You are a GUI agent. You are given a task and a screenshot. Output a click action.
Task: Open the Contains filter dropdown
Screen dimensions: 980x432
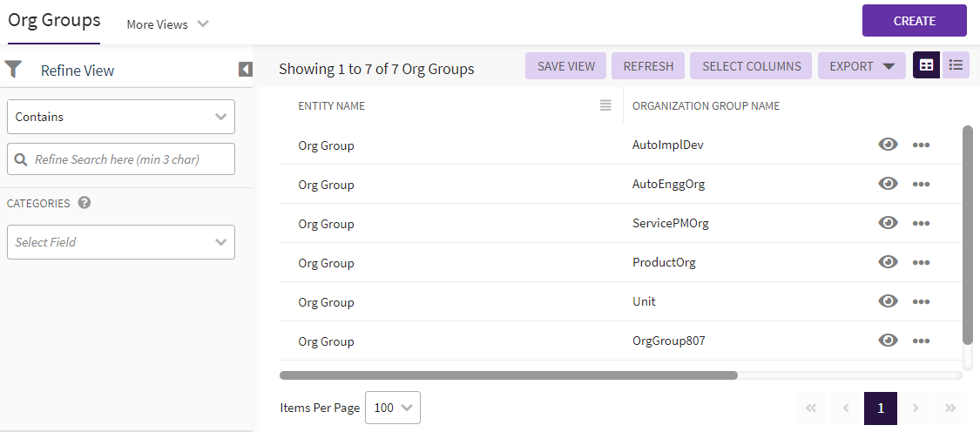(121, 117)
